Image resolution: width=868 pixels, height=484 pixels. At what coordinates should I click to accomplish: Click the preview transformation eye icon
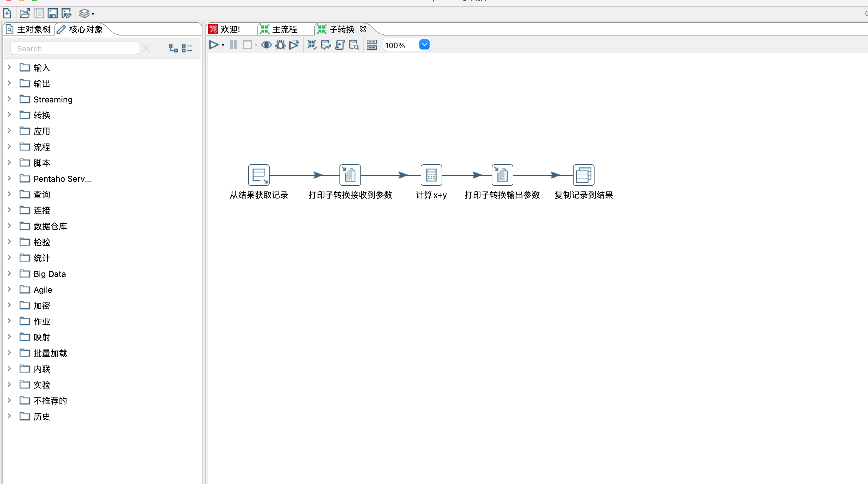pyautogui.click(x=266, y=45)
